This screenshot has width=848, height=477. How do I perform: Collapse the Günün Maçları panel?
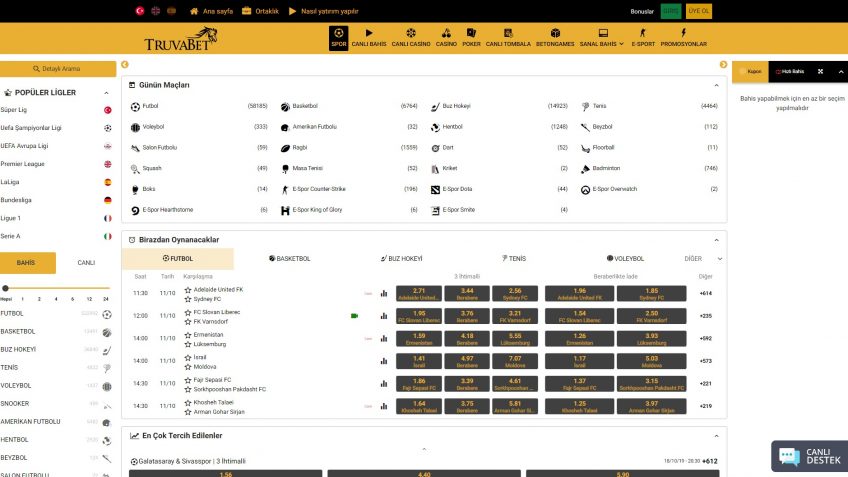[716, 85]
